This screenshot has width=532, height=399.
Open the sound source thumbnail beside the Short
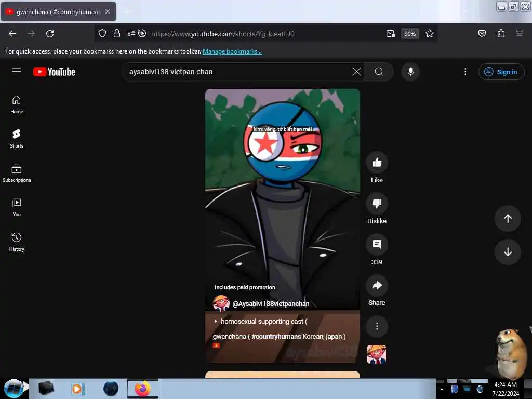(377, 354)
